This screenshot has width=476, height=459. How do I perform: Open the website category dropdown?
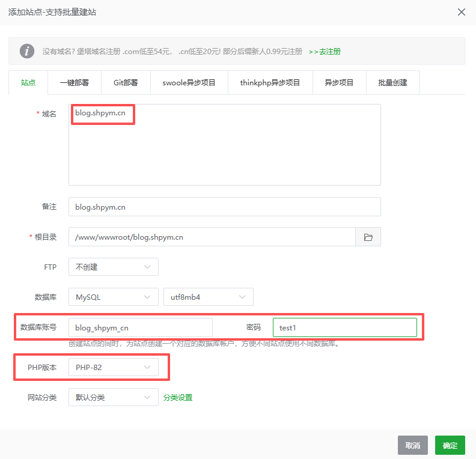(x=114, y=397)
